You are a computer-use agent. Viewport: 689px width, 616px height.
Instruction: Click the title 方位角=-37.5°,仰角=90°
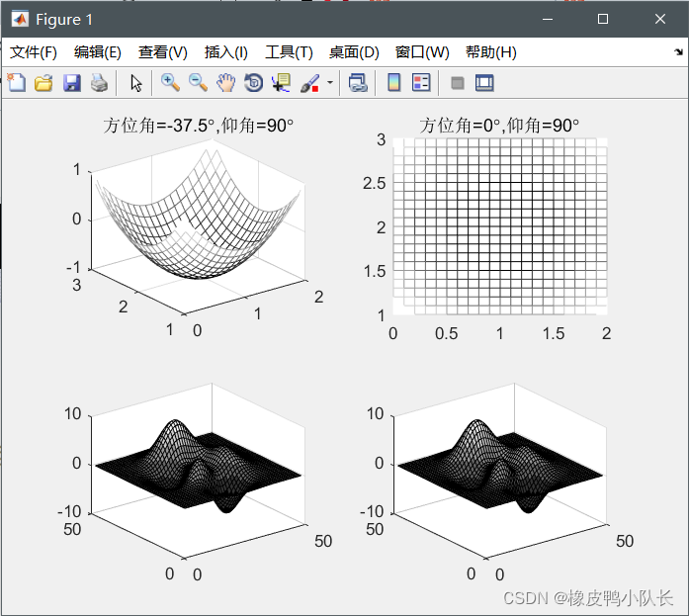tap(198, 126)
